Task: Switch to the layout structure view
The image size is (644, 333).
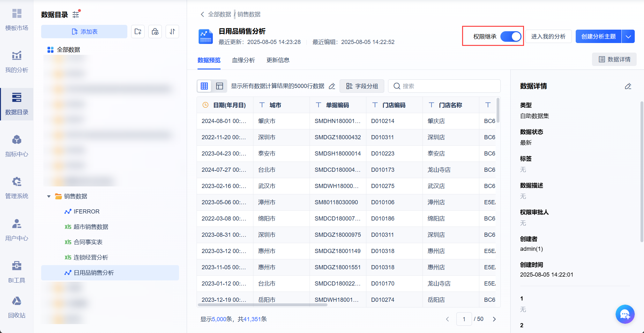Action: (x=220, y=86)
